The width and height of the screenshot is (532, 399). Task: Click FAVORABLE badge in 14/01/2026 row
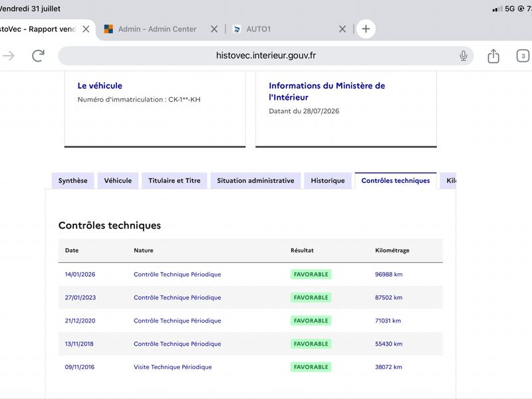[x=311, y=274]
